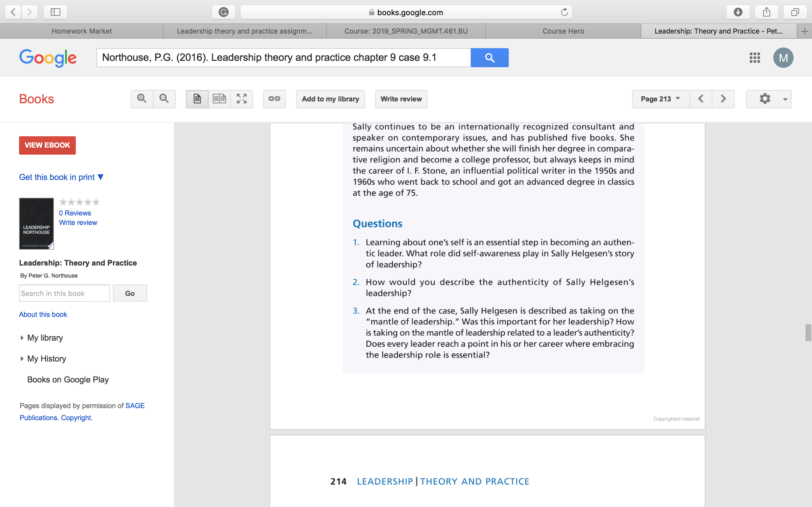Open the Page 213 dropdown
This screenshot has height=507, width=812.
coord(661,99)
